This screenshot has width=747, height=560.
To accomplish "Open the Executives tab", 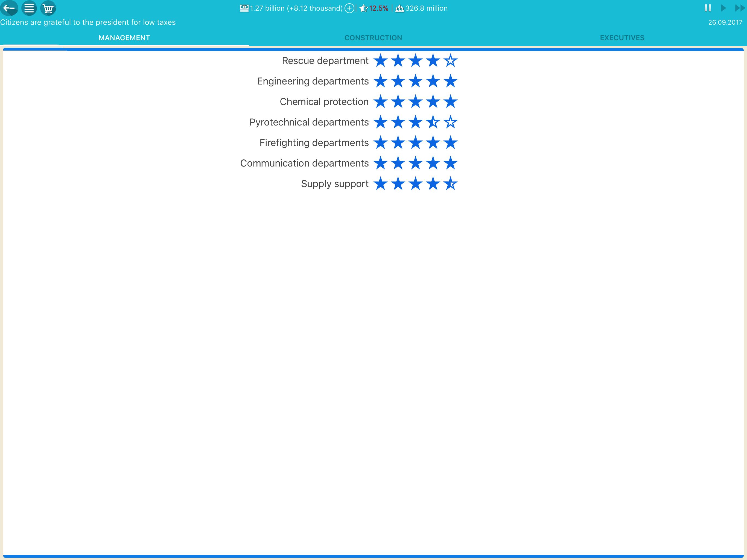I will pyautogui.click(x=622, y=38).
